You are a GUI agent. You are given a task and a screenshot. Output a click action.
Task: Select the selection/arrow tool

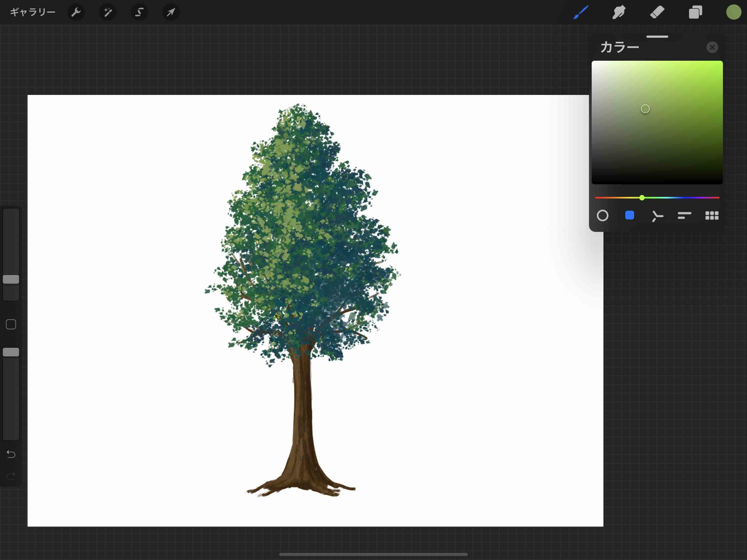[171, 12]
